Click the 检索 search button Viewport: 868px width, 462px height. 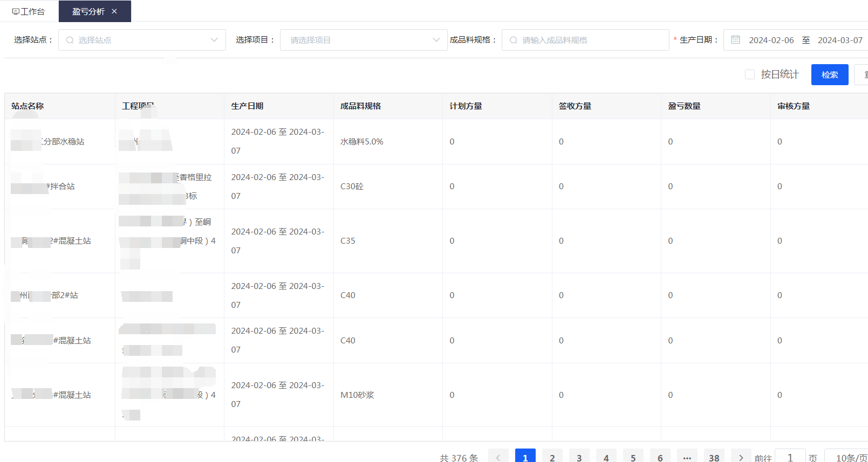click(x=829, y=74)
